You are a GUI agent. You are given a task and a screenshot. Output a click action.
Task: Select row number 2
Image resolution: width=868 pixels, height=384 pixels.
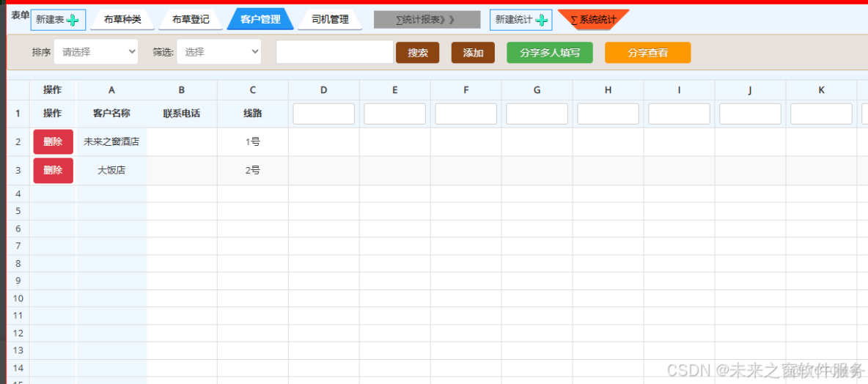(x=18, y=141)
